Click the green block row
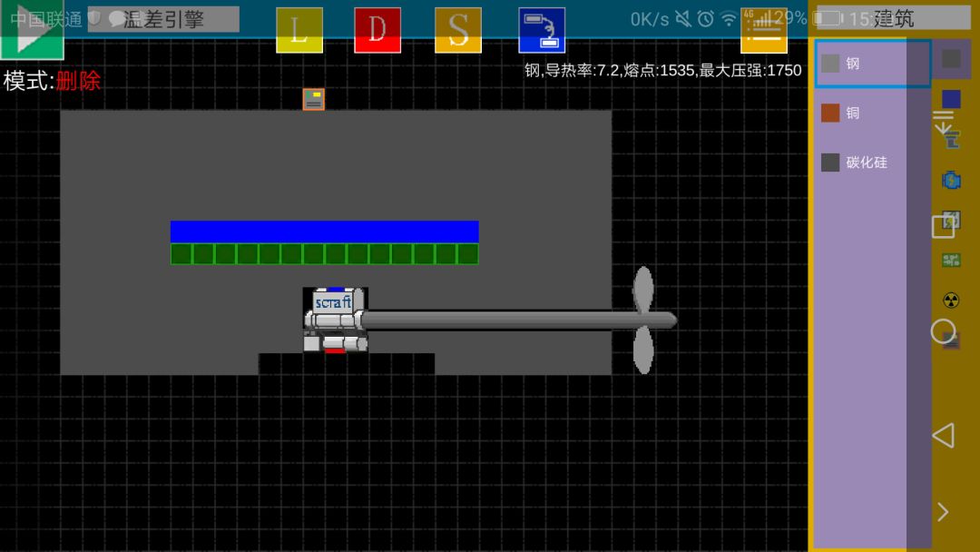The height and width of the screenshot is (552, 980). [324, 254]
